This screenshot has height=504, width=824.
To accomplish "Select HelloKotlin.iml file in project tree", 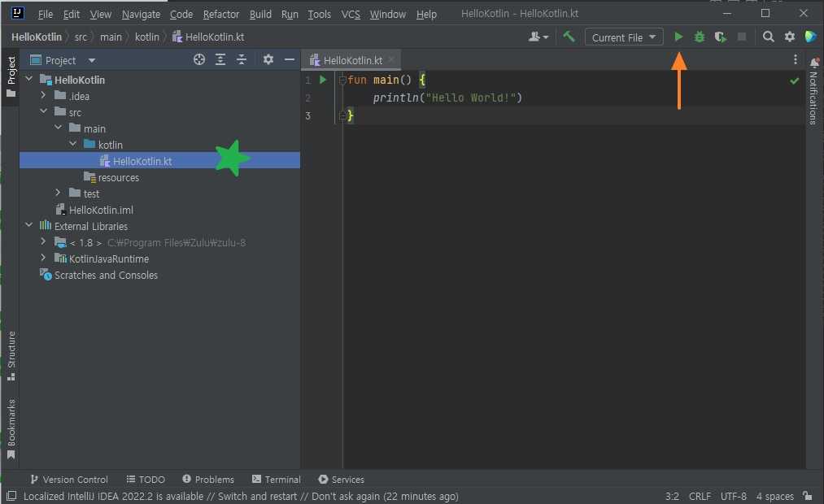I will pyautogui.click(x=100, y=210).
